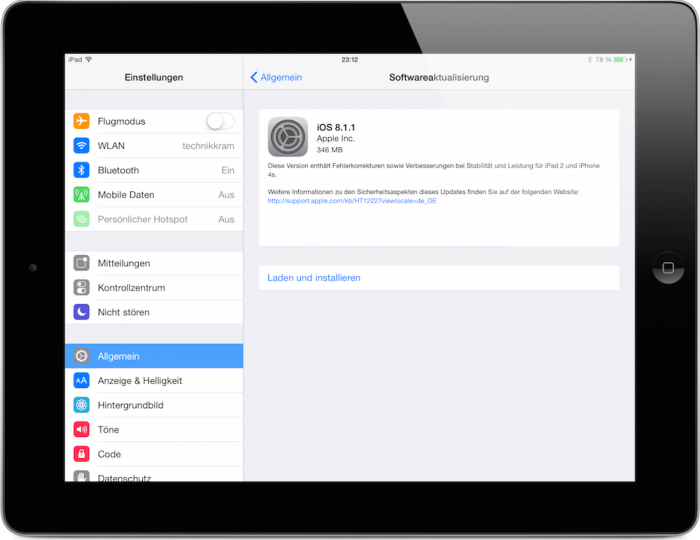The width and height of the screenshot is (700, 540).
Task: Open Töne sound settings
Action: click(154, 430)
